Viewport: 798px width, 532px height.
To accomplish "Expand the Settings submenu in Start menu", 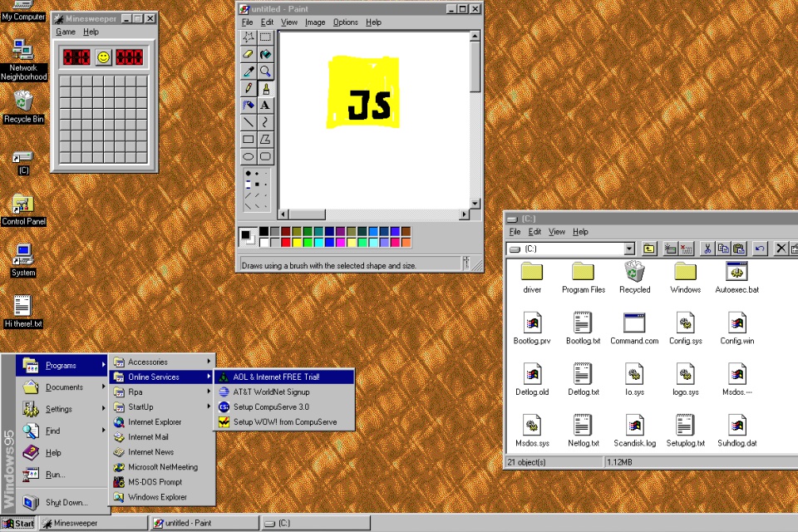I will (62, 409).
